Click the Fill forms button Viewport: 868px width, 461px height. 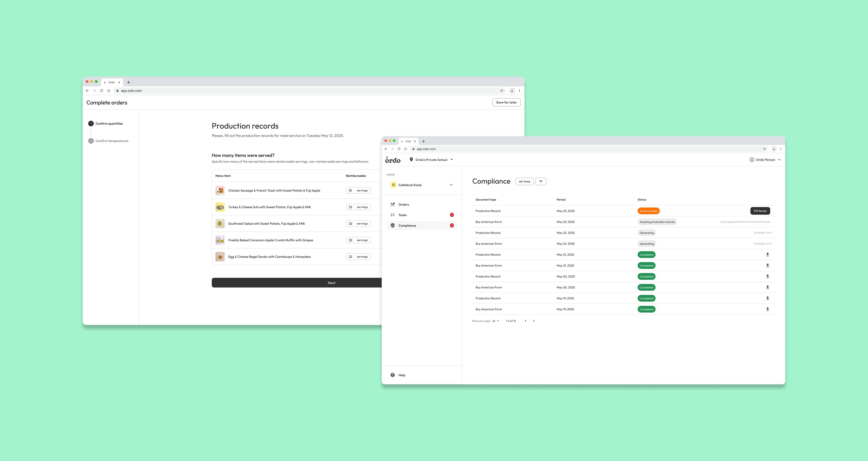click(760, 211)
